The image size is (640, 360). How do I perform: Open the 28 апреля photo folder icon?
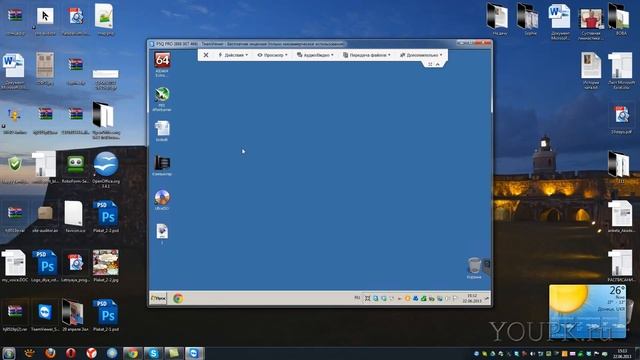(75, 316)
